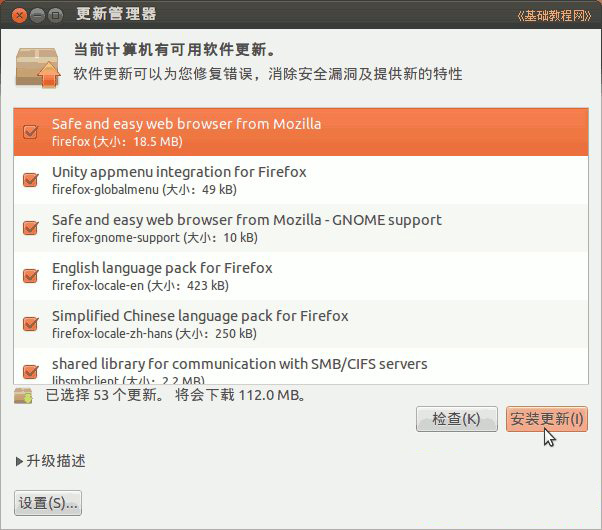This screenshot has height=530, width=602.
Task: Select 'shared library for communication with SMB/CIFS servers'
Action: click(301, 366)
